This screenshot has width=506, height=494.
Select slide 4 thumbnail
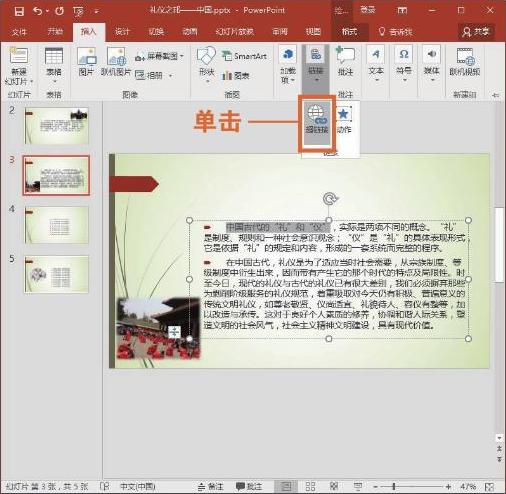57,225
